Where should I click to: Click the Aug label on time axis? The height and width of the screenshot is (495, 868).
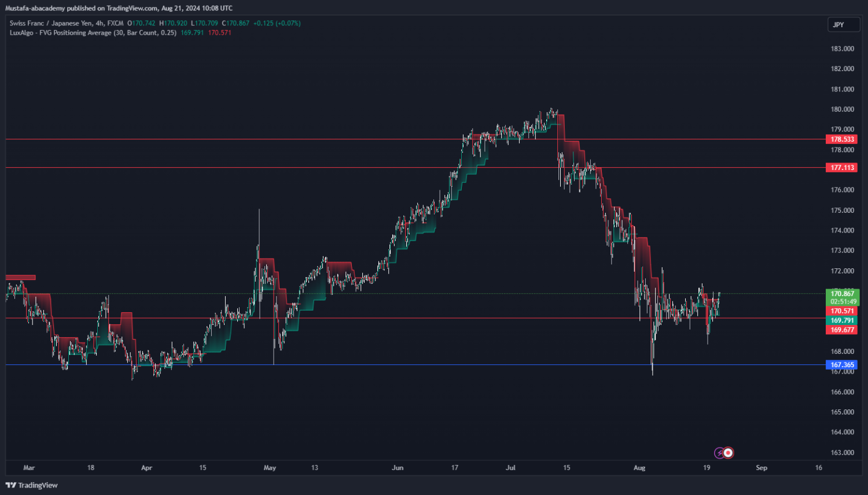pyautogui.click(x=639, y=468)
